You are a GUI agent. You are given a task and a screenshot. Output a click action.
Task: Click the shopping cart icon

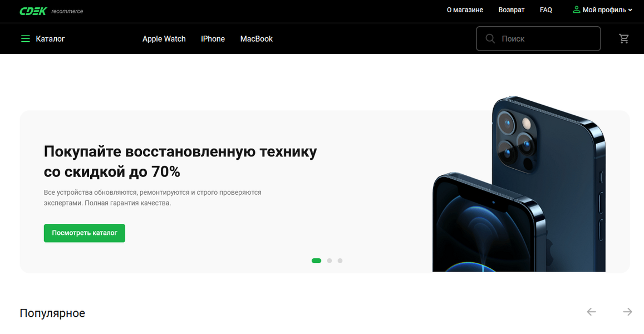624,38
